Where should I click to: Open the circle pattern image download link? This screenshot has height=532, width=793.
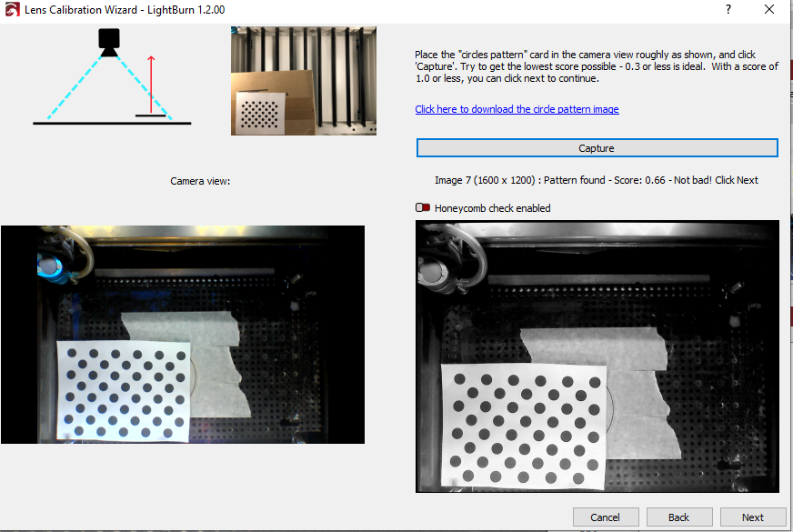click(517, 109)
